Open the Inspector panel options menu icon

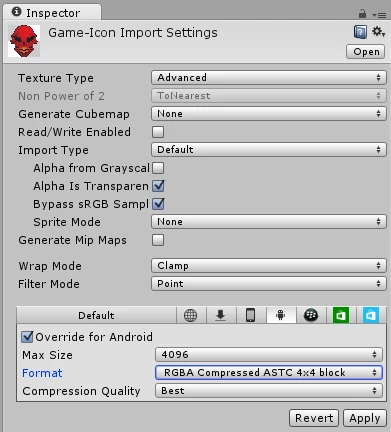(x=379, y=15)
